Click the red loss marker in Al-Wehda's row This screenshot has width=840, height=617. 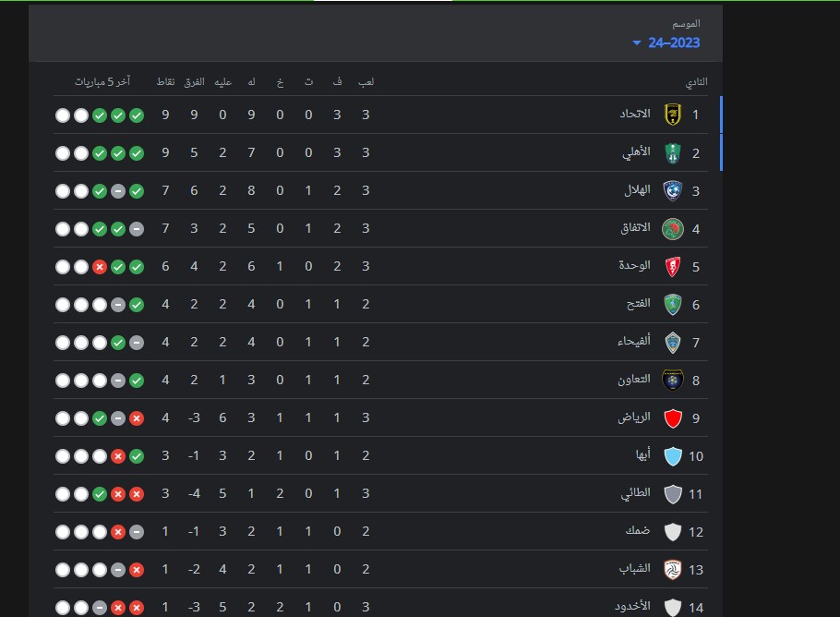pyautogui.click(x=100, y=266)
